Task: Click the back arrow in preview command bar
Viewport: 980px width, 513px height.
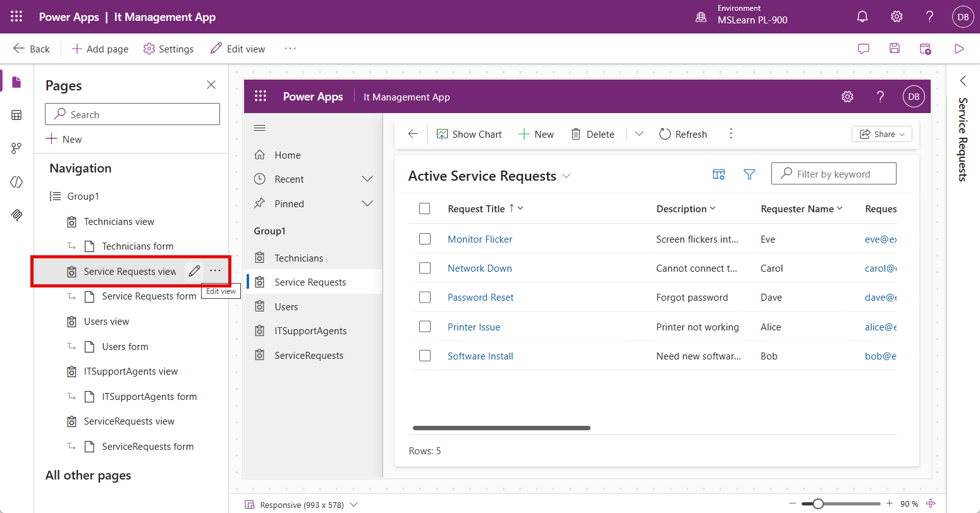Action: point(413,134)
